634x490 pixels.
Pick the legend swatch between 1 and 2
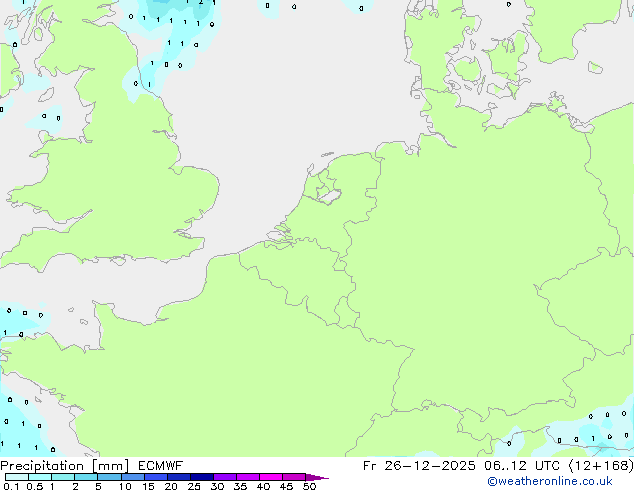[63, 477]
